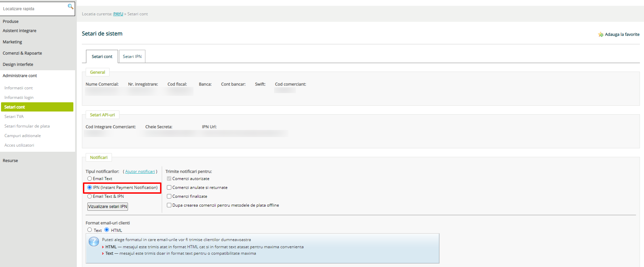Tick the Comenzi finalizate checkbox
The height and width of the screenshot is (267, 644).
coord(169,196)
